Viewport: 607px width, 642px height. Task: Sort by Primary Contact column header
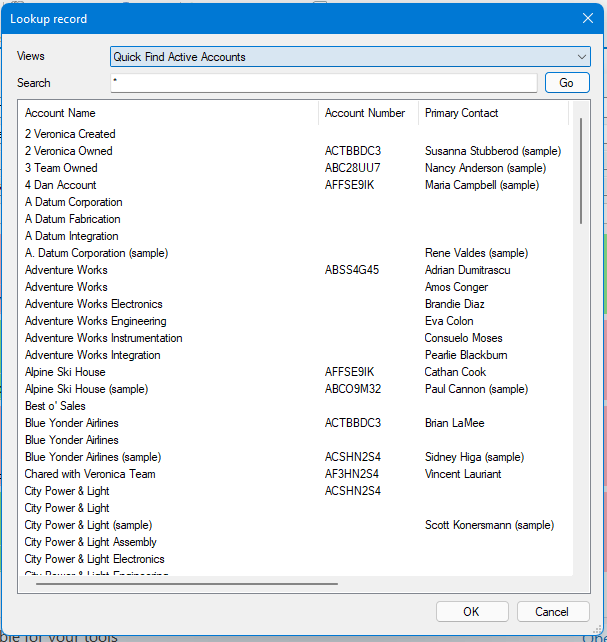tap(461, 113)
